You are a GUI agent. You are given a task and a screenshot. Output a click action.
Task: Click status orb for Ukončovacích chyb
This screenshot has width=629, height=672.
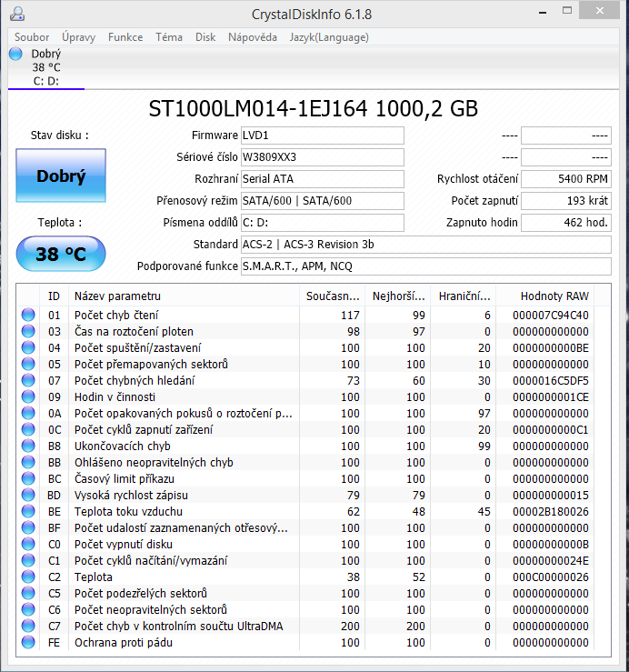click(28, 446)
